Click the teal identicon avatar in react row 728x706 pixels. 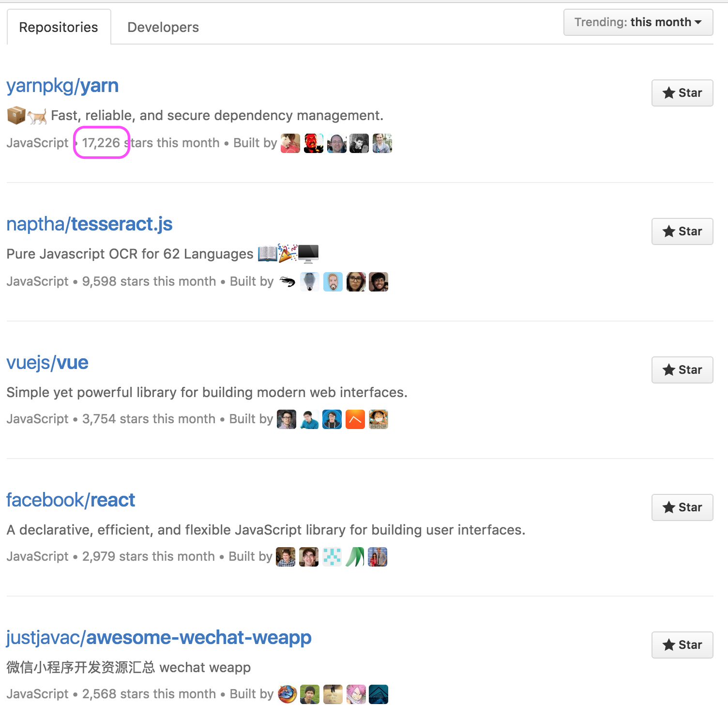332,557
